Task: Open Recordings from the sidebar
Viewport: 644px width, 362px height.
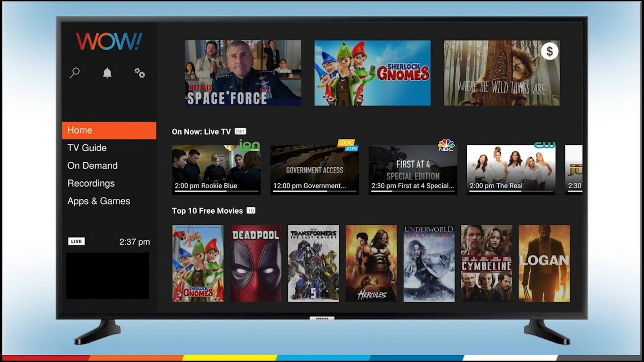Action: (x=91, y=183)
